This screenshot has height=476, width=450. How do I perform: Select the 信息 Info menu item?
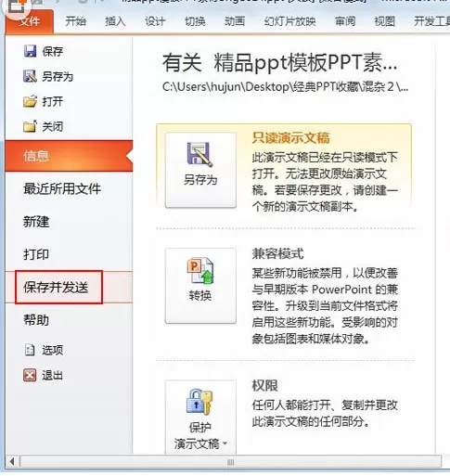click(x=69, y=156)
